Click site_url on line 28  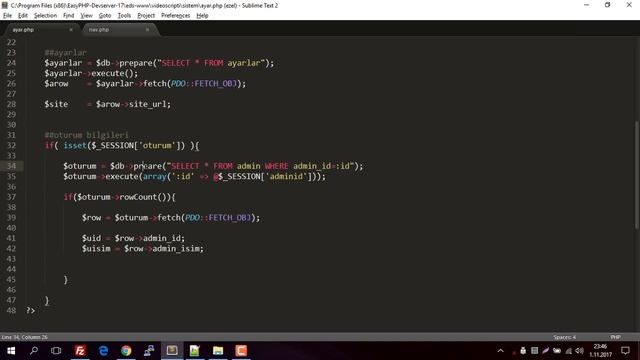pos(148,104)
